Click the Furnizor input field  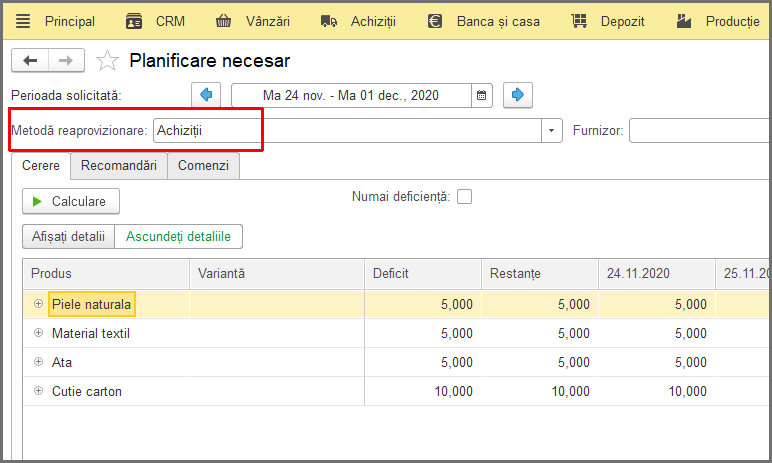pyautogui.click(x=699, y=131)
